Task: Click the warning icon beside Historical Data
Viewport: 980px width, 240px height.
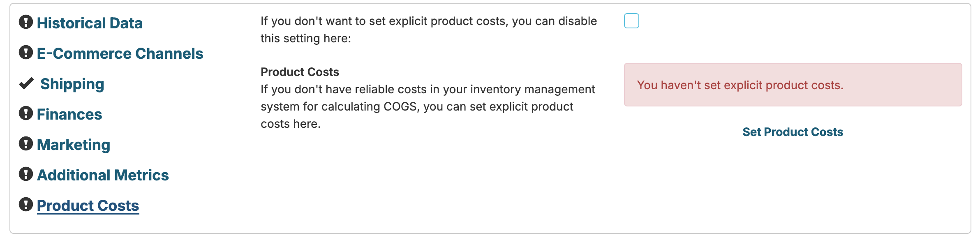Action: [x=26, y=22]
